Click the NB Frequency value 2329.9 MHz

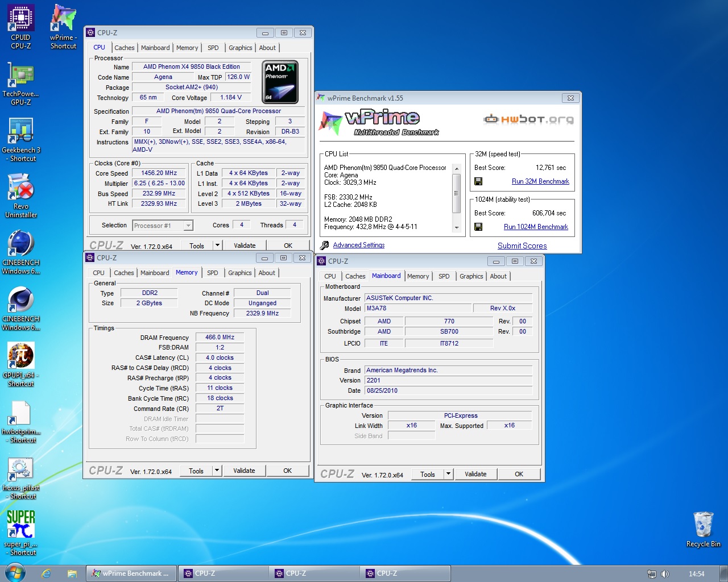[x=262, y=313]
